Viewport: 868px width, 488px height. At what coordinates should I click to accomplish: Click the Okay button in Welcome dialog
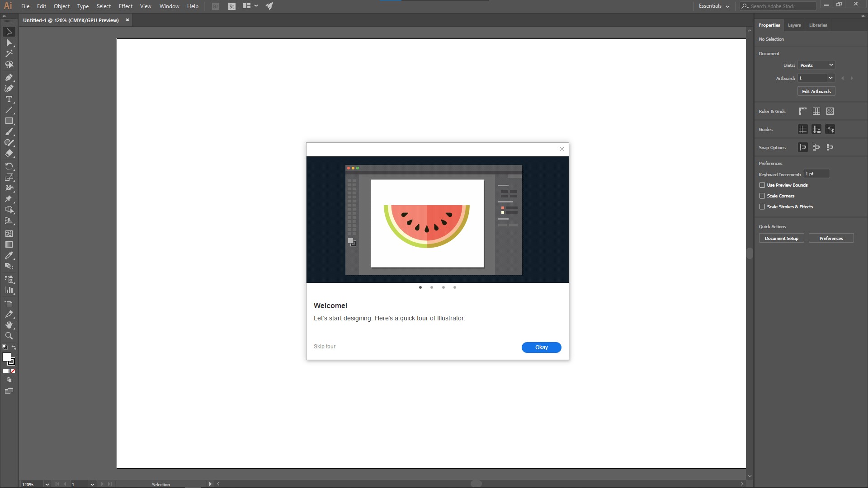541,347
